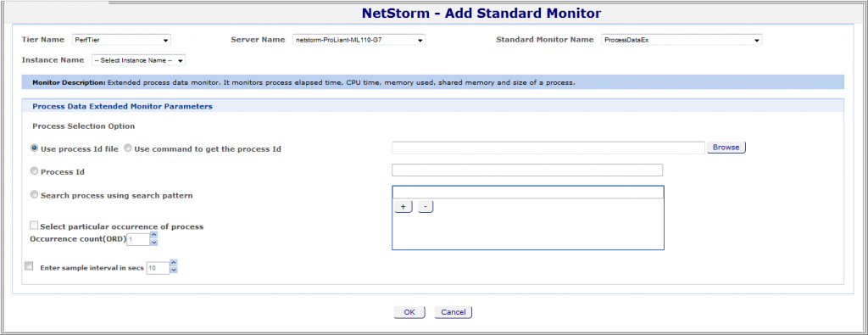The width and height of the screenshot is (868, 335).
Task: Focus the Process Id text field
Action: coord(527,170)
